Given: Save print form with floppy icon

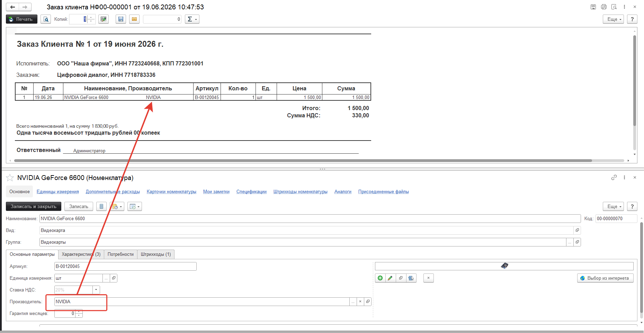Looking at the screenshot, I should (x=120, y=19).
